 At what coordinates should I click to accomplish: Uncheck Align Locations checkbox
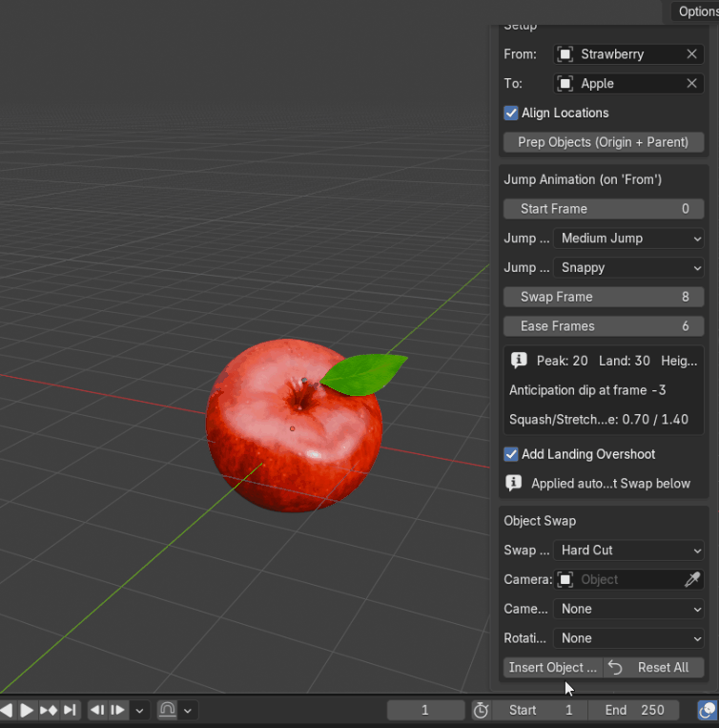(x=511, y=113)
